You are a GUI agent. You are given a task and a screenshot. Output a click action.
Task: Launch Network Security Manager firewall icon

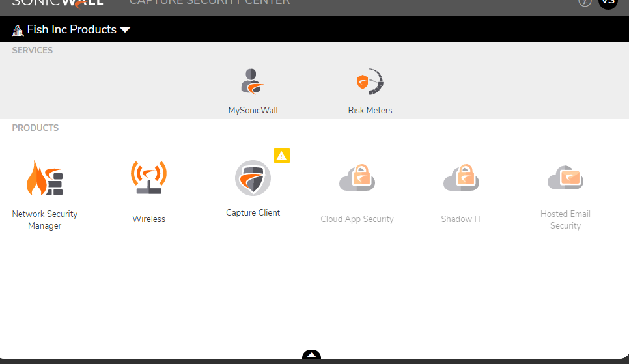point(44,178)
